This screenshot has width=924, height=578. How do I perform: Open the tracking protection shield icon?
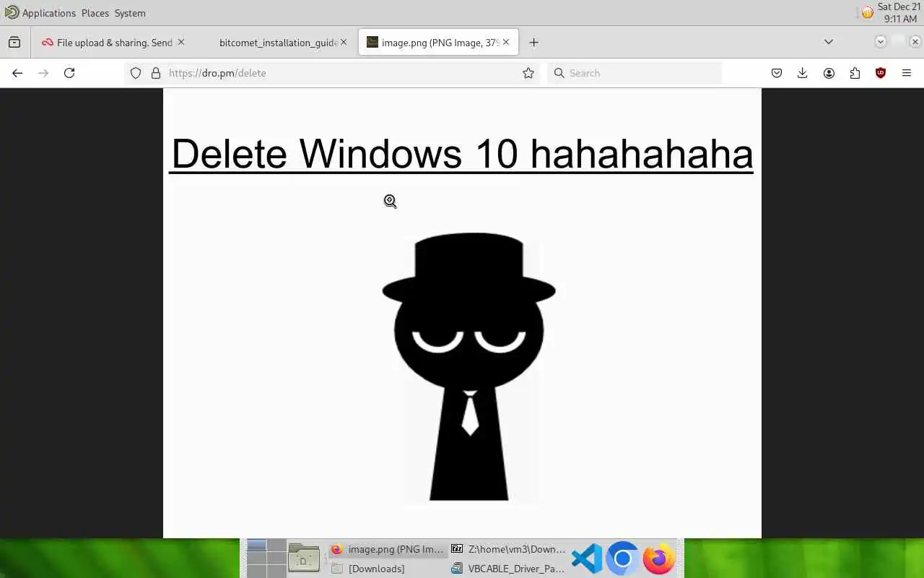[x=136, y=73]
